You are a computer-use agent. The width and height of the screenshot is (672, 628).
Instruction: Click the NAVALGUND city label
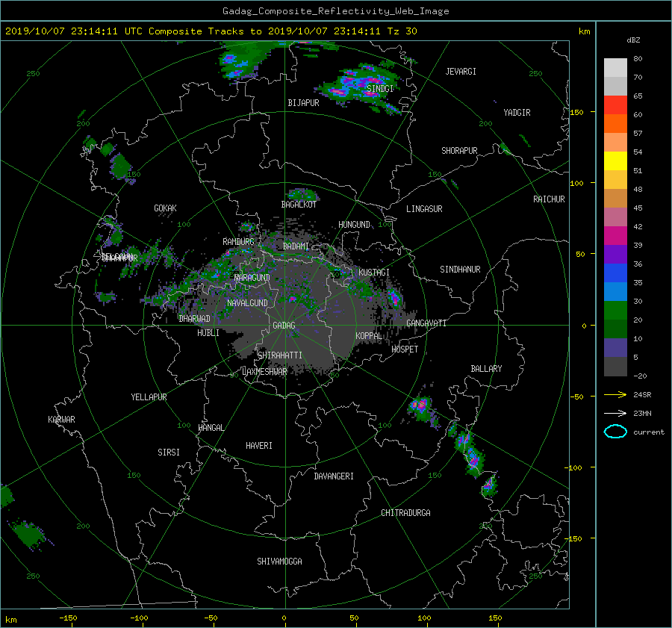(x=247, y=303)
